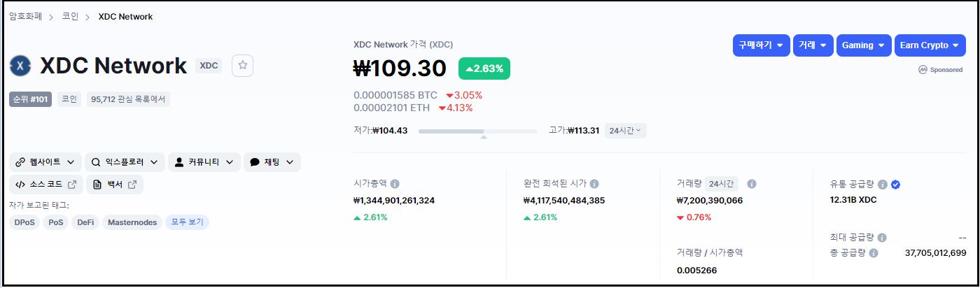
Task: Expand the 익스플로러 explorers dropdown
Action: click(x=125, y=162)
